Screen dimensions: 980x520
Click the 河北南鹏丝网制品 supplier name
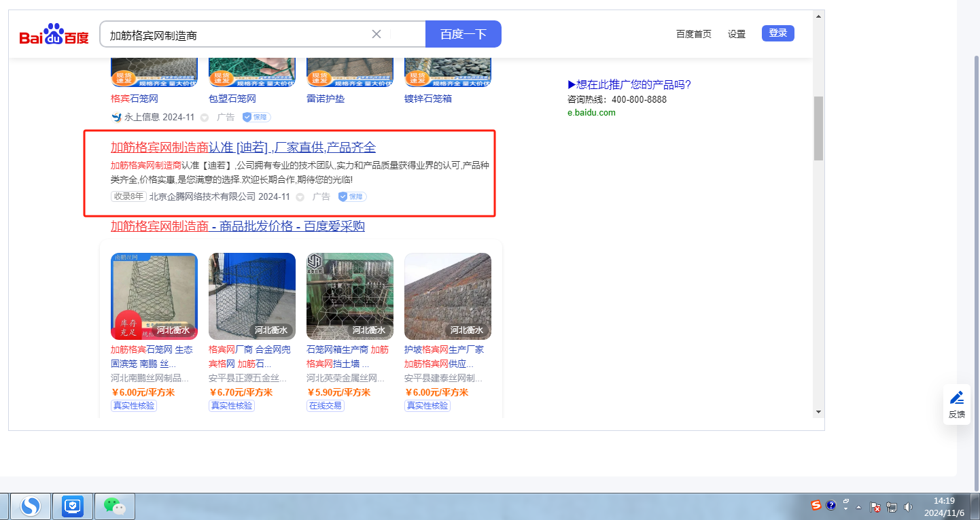[150, 378]
